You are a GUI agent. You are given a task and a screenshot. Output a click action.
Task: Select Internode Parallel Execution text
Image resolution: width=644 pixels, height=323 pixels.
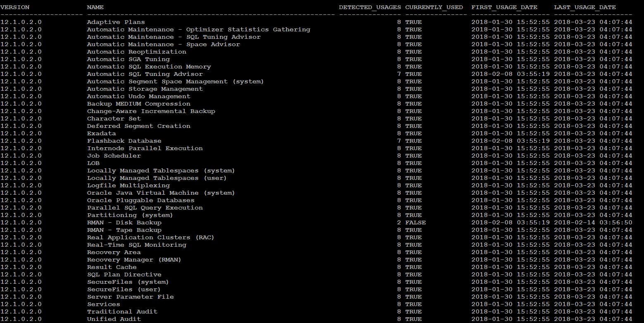(145, 148)
